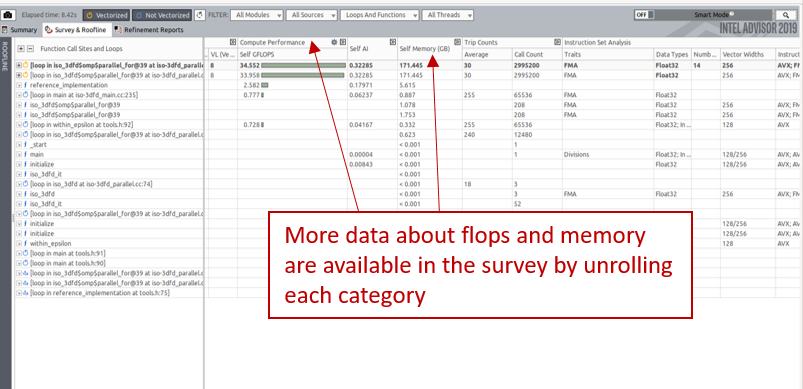Open the Refinement Reports tab
Screen dimensions: 803x389
coord(149,30)
